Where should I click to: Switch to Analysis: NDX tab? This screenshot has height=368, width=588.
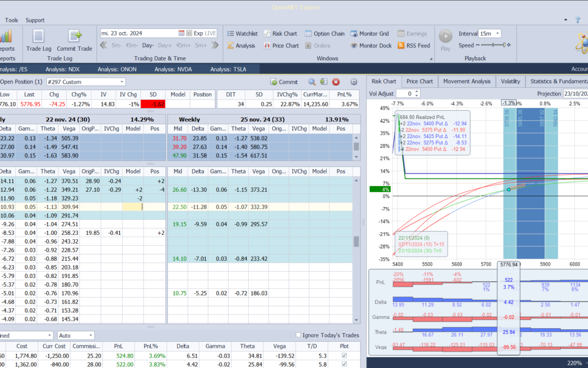pyautogui.click(x=62, y=69)
